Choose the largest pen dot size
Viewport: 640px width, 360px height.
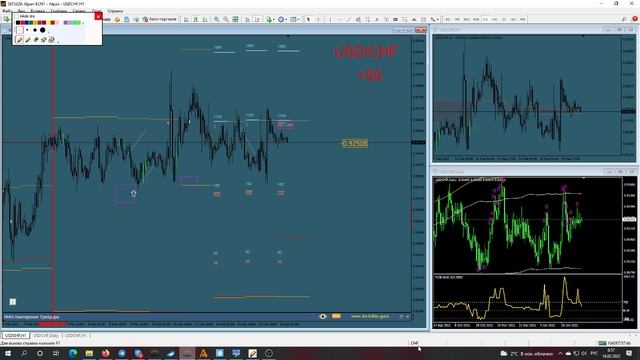pos(42,30)
